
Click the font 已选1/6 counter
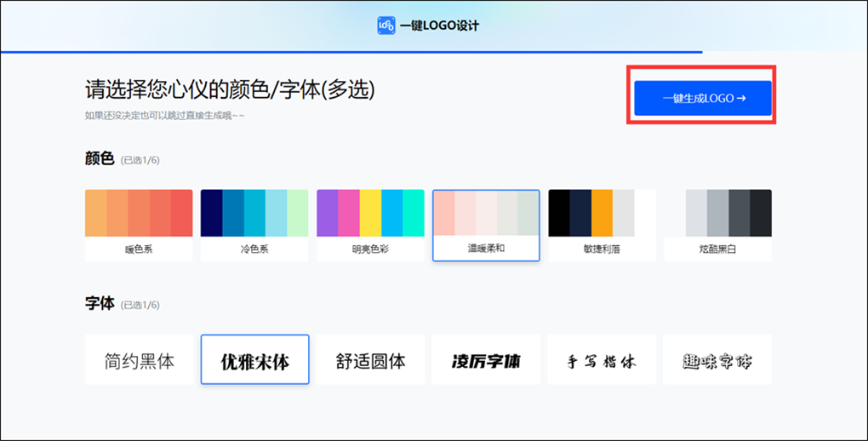pyautogui.click(x=140, y=305)
